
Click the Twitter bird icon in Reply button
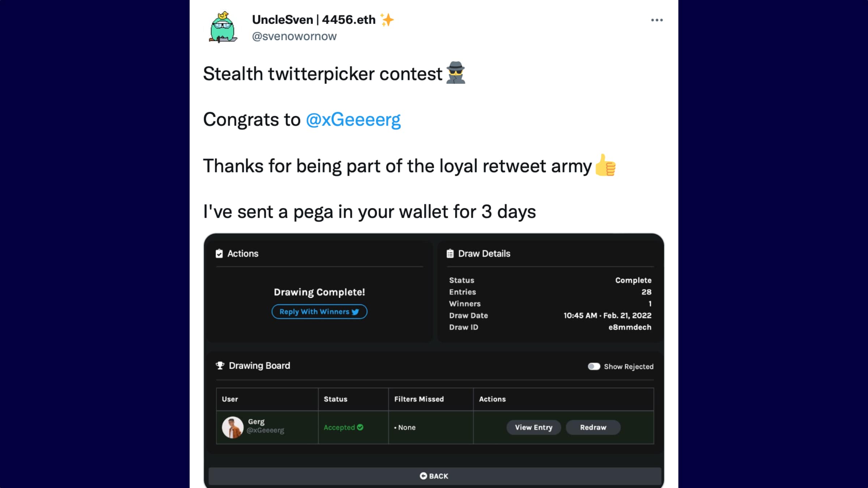point(356,312)
